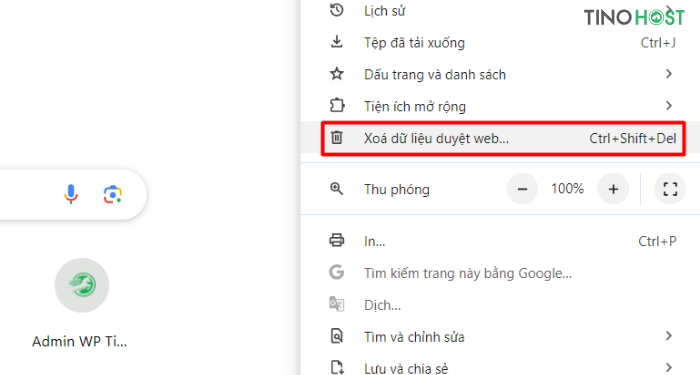700x375 pixels.
Task: Click the trash can icon
Action: pos(337,138)
